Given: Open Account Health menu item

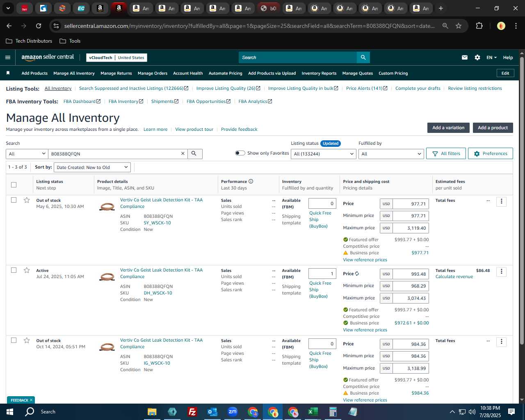Looking at the screenshot, I should [188, 73].
